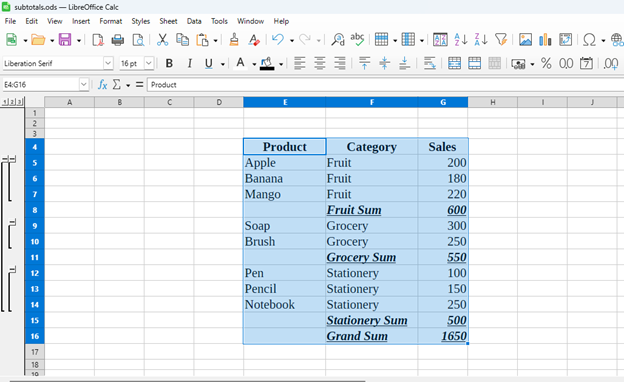Align cell content to top

click(364, 63)
